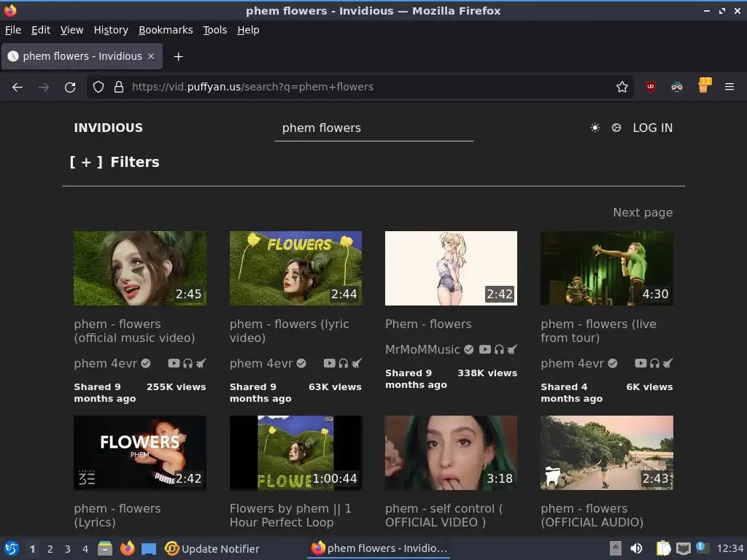
Task: Click the 2:45 official music video thumbnail
Action: [140, 268]
